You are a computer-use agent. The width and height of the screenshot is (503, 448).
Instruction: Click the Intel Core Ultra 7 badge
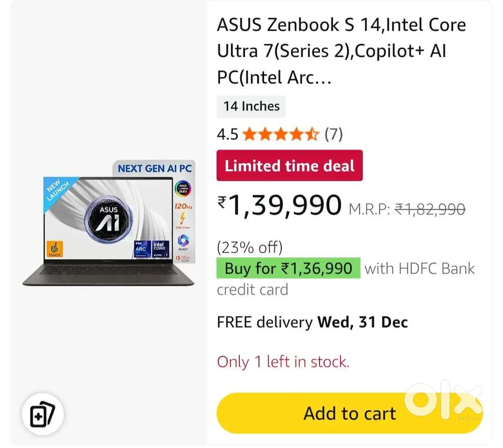coord(159,249)
